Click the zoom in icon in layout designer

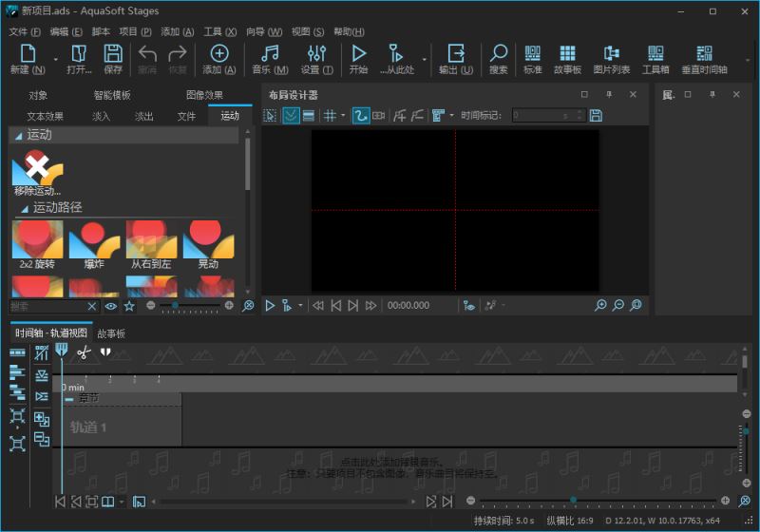(600, 305)
